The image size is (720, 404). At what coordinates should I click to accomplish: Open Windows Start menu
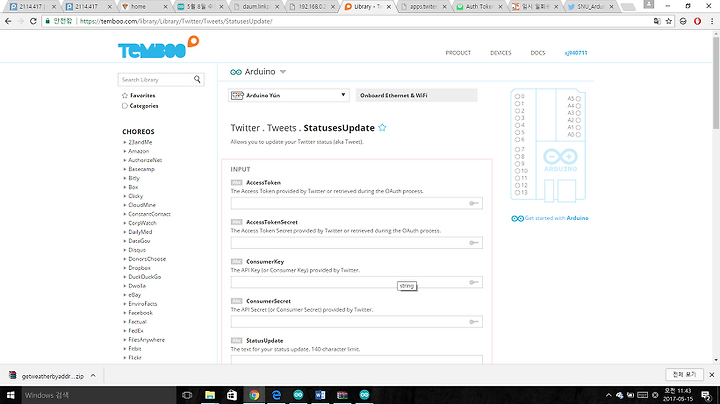coord(11,395)
